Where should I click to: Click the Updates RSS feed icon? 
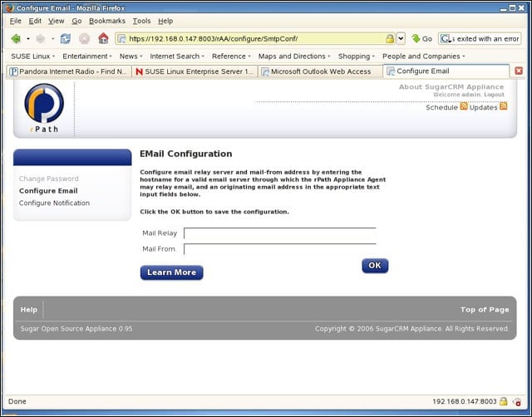504,106
